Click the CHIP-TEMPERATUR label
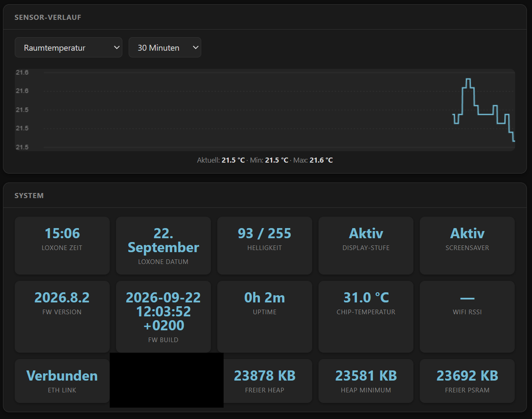Viewport: 532px width, 419px height. tap(366, 312)
